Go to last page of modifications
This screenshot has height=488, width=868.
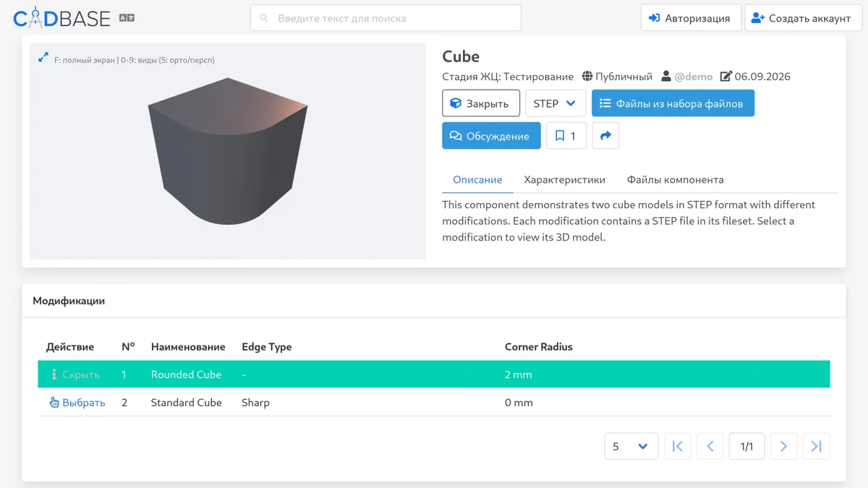[816, 447]
